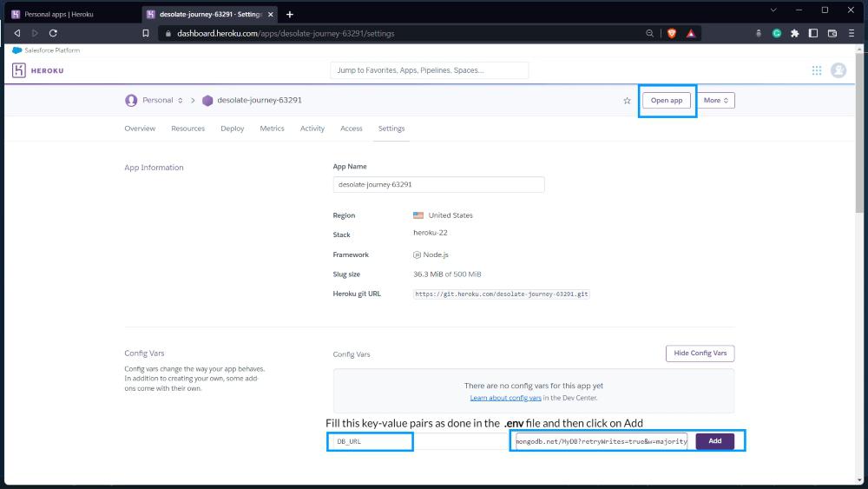This screenshot has width=868, height=489.
Task: Click the Personal account avatar icon
Action: coord(131,100)
